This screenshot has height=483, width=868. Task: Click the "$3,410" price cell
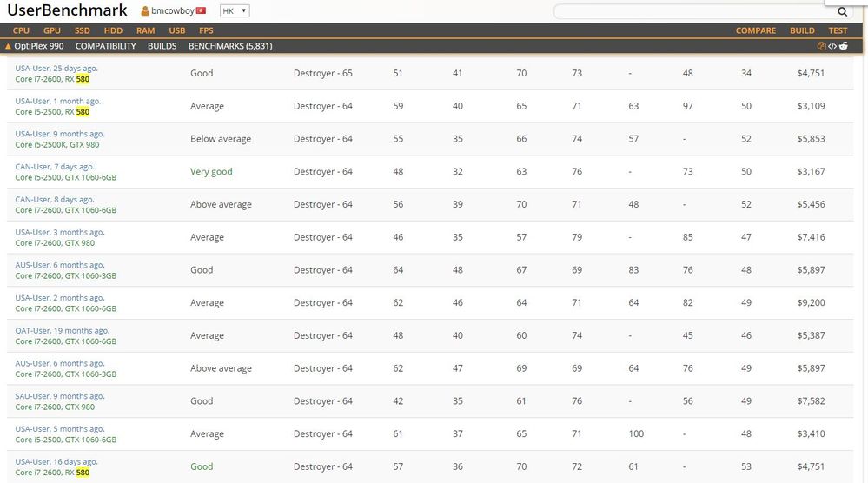tap(811, 433)
